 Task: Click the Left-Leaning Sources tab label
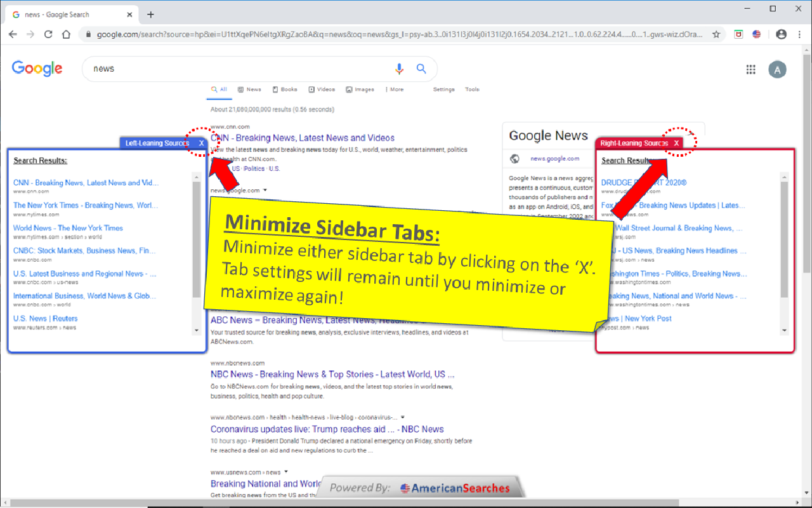(157, 144)
